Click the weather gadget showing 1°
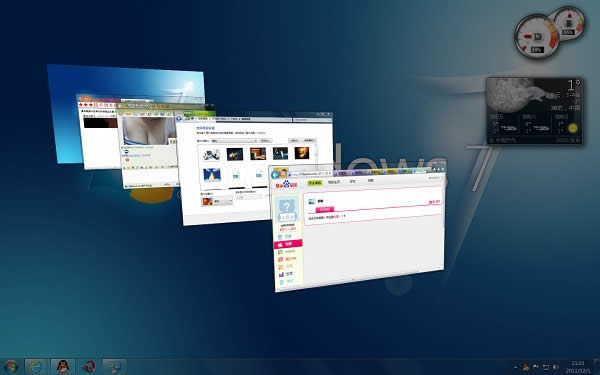The width and height of the screenshot is (600, 375). click(x=535, y=111)
